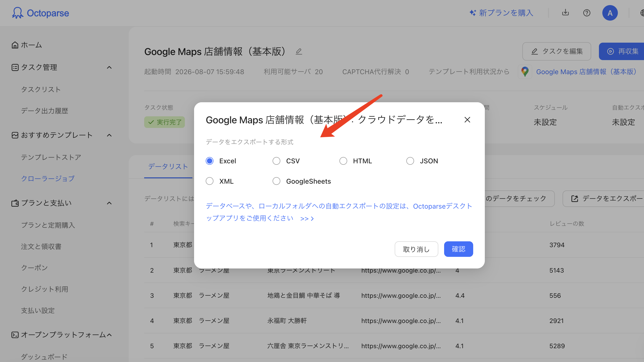This screenshot has width=644, height=362.
Task: Click the スケジュール 未設定 value
Action: tap(545, 122)
